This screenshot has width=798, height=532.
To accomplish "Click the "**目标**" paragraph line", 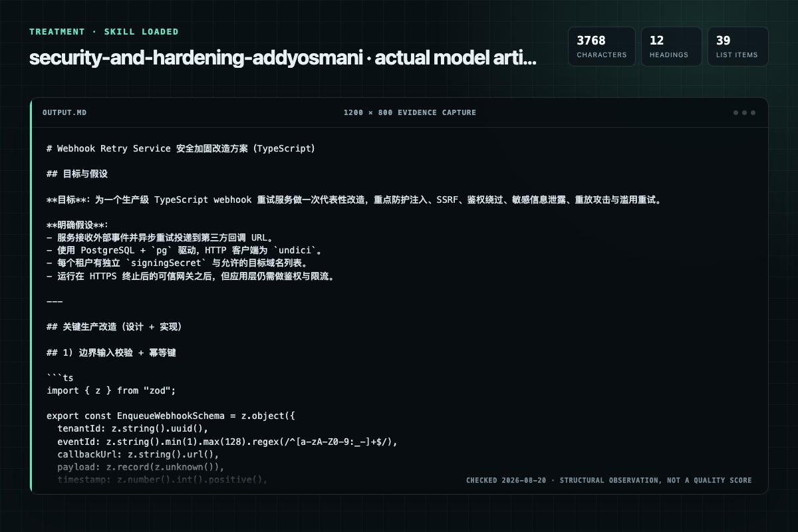I will [x=355, y=199].
